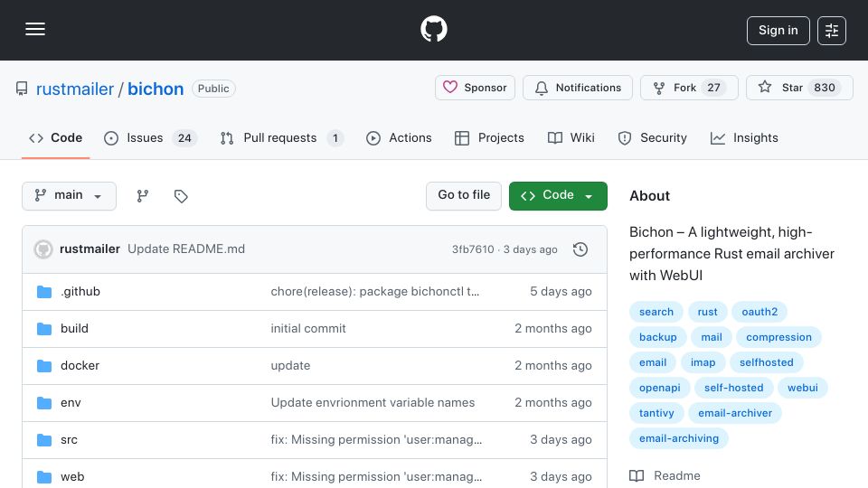This screenshot has width=868, height=488.
Task: Open the .github folder
Action: 80,292
